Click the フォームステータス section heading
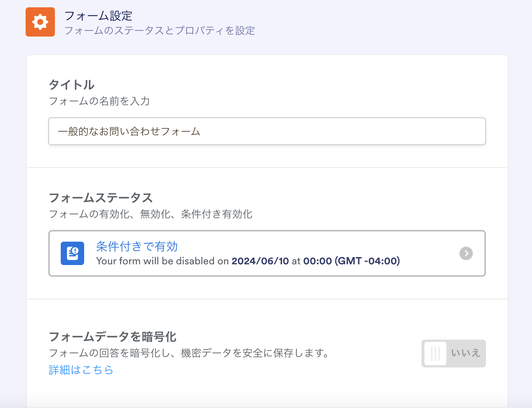 tap(101, 198)
